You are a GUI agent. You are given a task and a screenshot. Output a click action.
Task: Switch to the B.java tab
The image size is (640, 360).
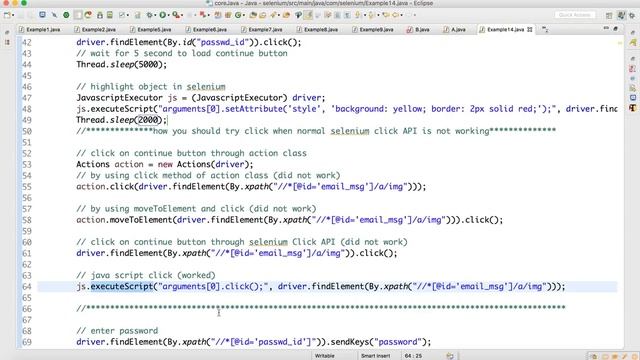[418, 29]
